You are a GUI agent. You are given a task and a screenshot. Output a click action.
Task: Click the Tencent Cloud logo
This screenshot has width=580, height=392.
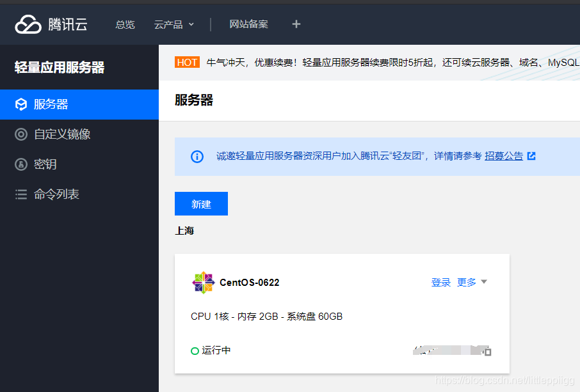(x=51, y=24)
